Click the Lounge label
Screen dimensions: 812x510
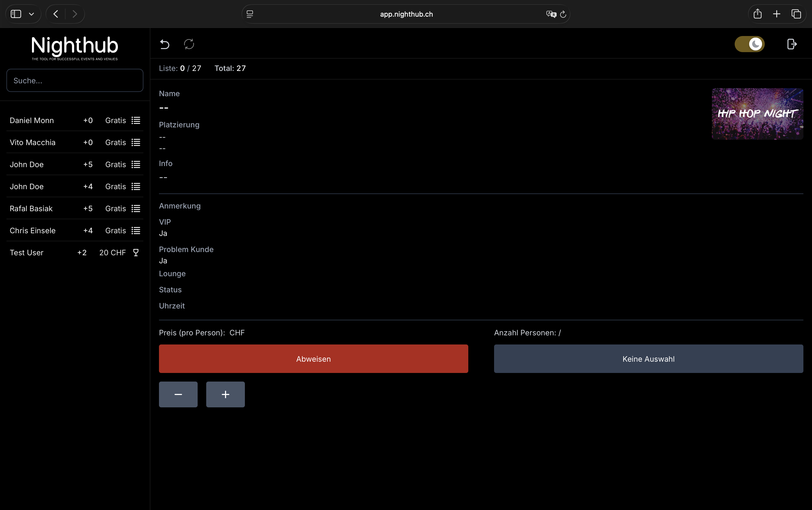point(172,274)
